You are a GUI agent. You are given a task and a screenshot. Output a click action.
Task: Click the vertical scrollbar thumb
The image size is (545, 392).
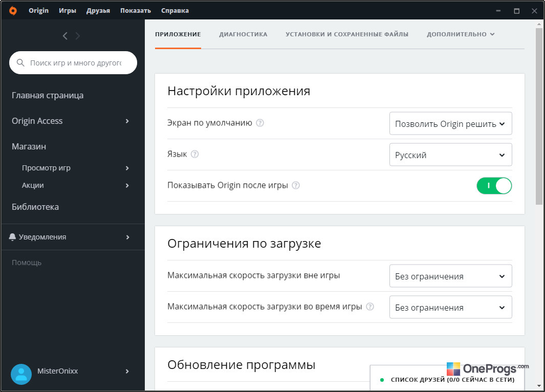point(539,116)
